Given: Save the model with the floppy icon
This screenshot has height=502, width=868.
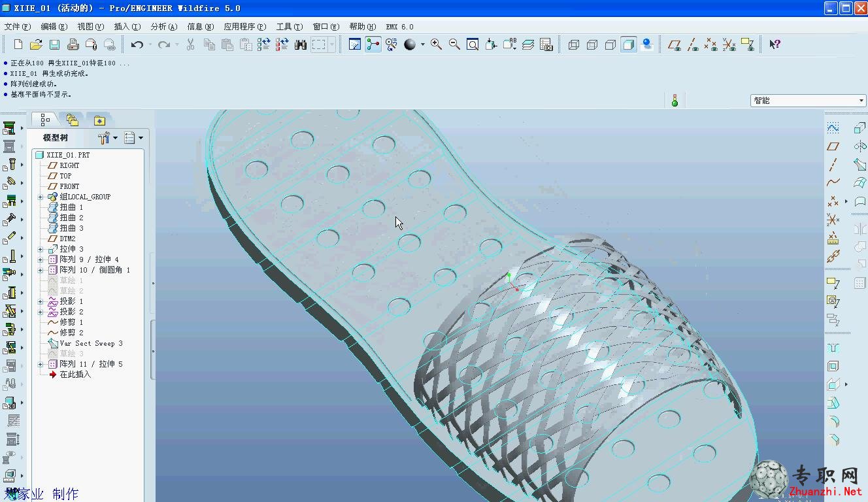Looking at the screenshot, I should (x=54, y=44).
